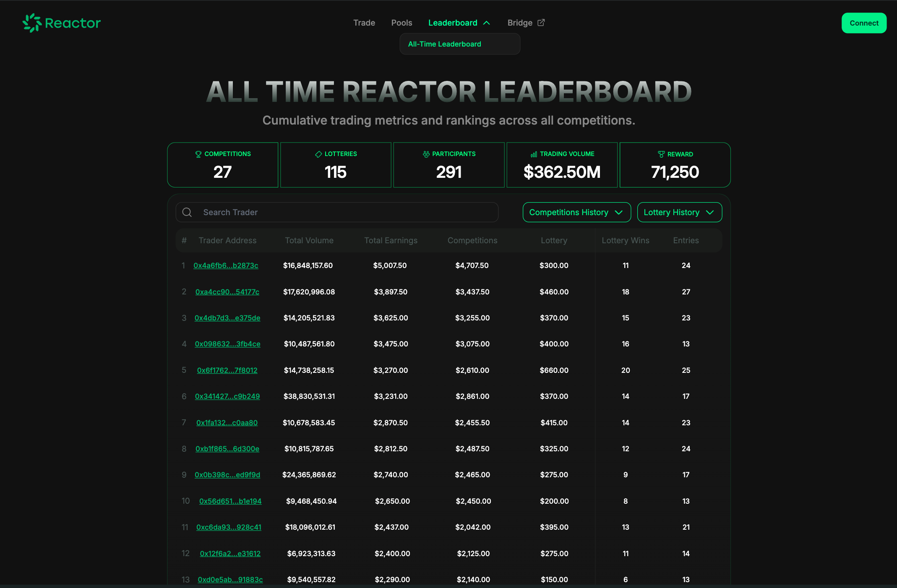Open trader address 0x341427...c9b249
Screen dimensions: 897x588
pyautogui.click(x=227, y=396)
